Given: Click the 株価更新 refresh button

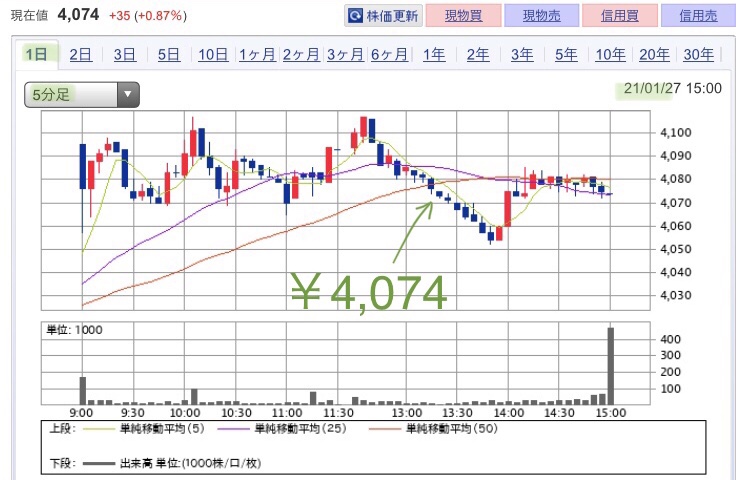Looking at the screenshot, I should point(383,16).
